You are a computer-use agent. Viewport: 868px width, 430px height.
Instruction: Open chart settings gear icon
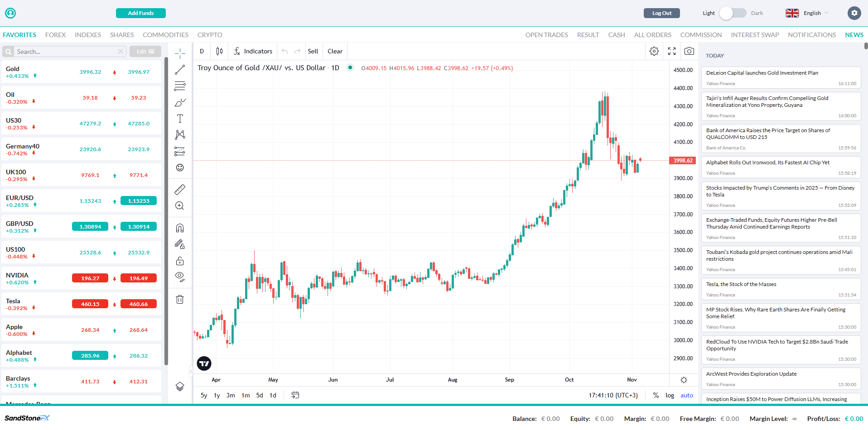(x=654, y=51)
